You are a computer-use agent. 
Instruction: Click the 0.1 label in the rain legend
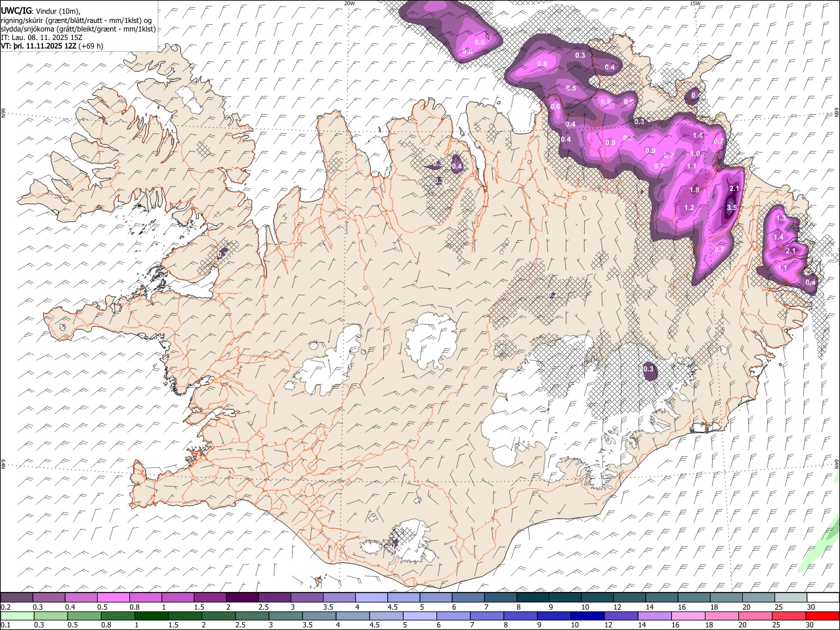pyautogui.click(x=5, y=625)
